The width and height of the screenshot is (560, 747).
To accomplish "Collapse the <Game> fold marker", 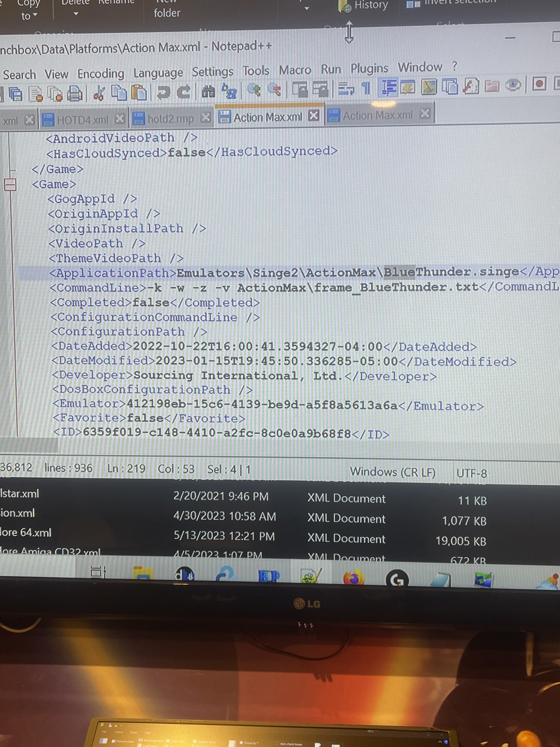I will click(10, 184).
